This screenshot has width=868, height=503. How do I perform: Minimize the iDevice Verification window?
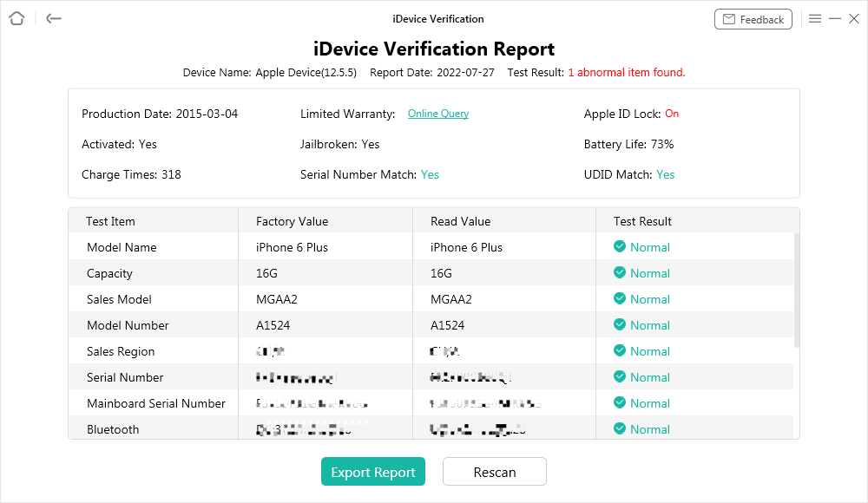pyautogui.click(x=835, y=18)
